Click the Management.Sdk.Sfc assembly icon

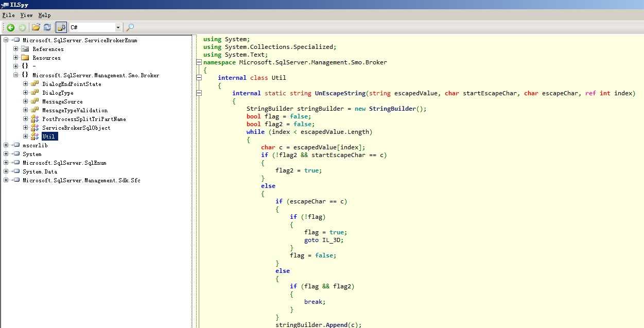15,180
